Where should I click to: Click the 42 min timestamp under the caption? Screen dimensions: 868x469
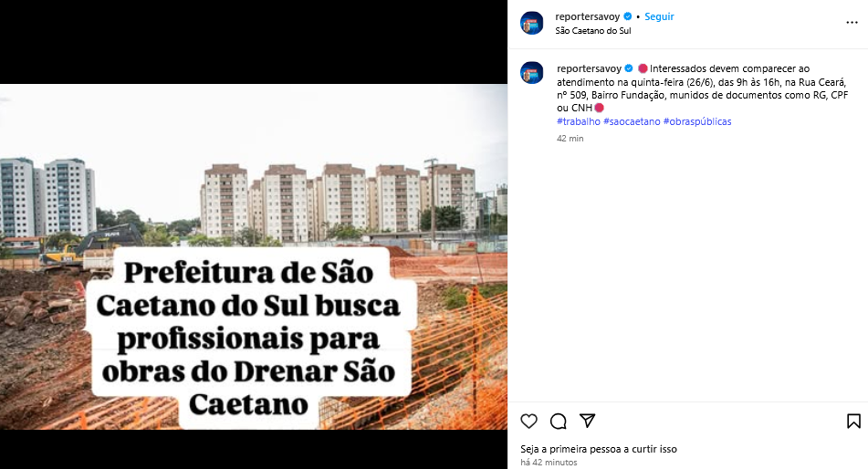[570, 139]
